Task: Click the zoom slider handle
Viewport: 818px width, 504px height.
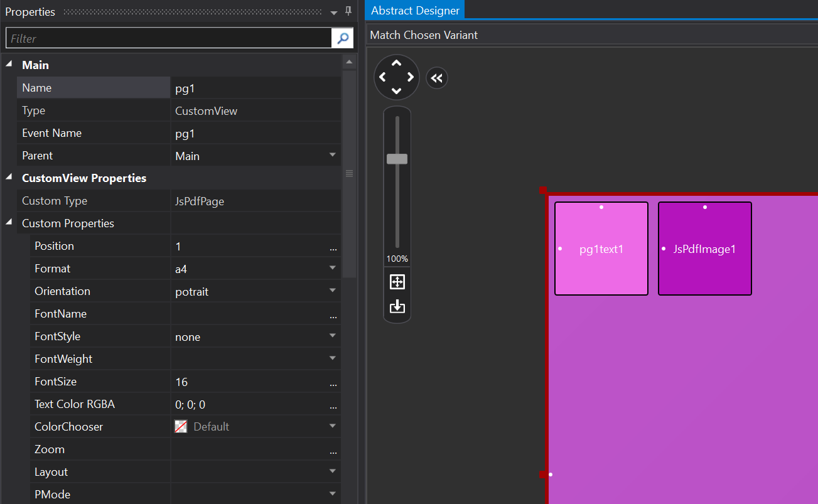Action: tap(397, 159)
